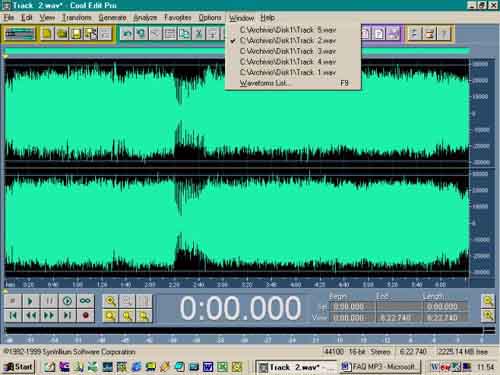The width and height of the screenshot is (500, 375).
Task: Click the Rewind double-arrow button
Action: [x=31, y=315]
